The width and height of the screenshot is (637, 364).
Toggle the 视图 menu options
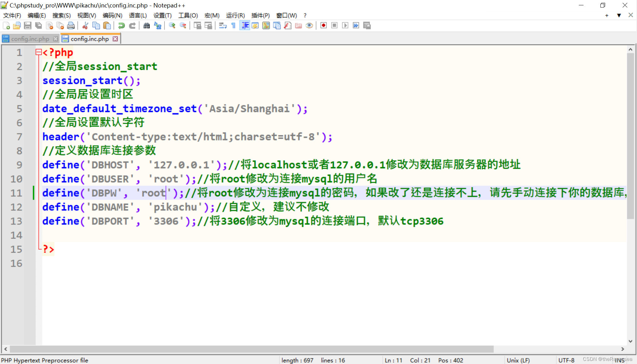(x=86, y=15)
